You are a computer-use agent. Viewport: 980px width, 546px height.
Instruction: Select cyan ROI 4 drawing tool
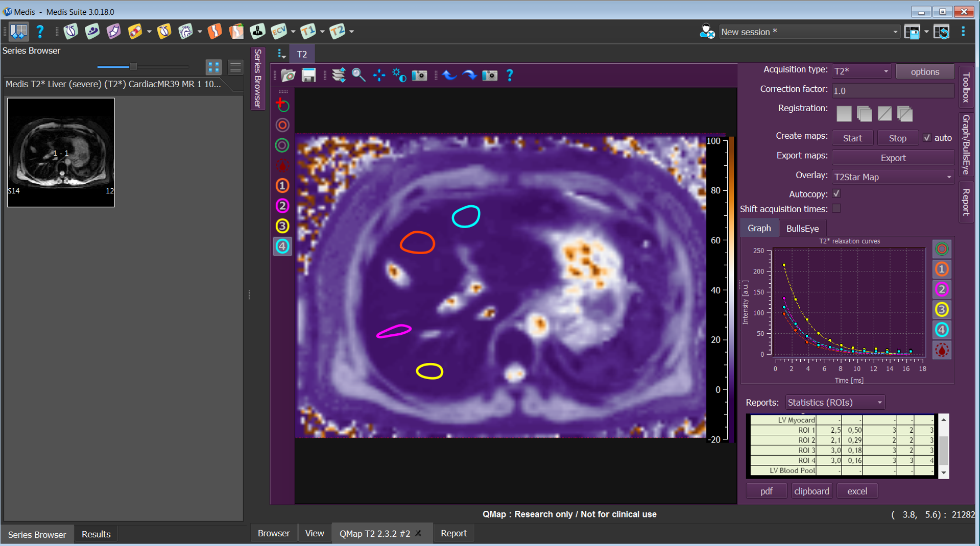click(282, 246)
